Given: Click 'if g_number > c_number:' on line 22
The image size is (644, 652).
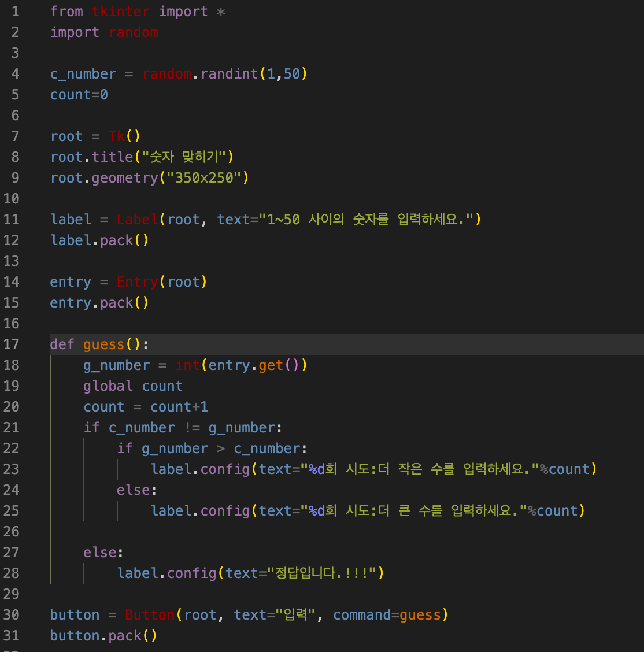Looking at the screenshot, I should coord(212,448).
